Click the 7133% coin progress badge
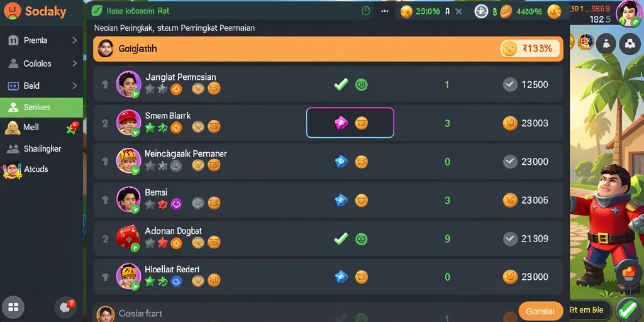This screenshot has width=644, height=322. point(531,49)
